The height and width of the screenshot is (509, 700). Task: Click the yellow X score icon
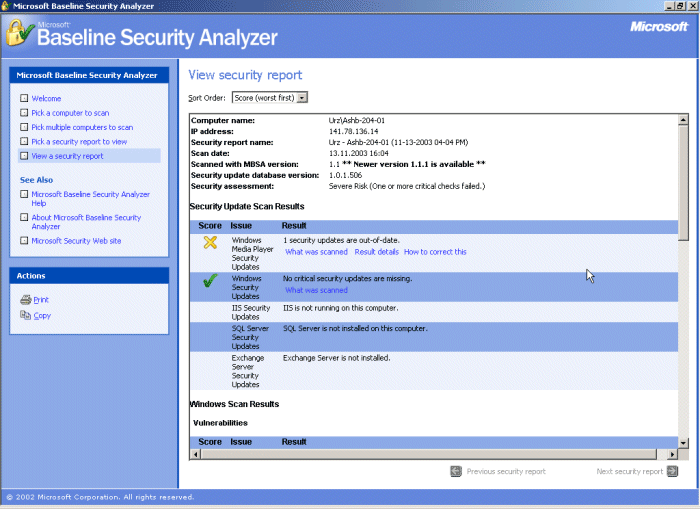click(210, 242)
